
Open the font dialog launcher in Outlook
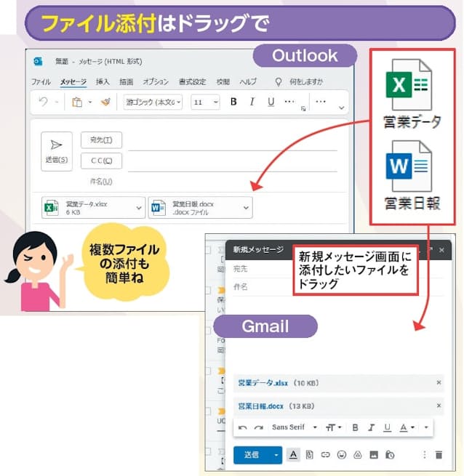(303, 109)
